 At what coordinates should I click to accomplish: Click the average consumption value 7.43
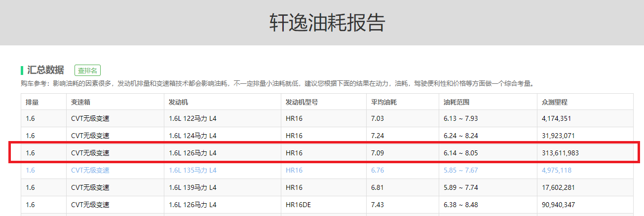378,205
